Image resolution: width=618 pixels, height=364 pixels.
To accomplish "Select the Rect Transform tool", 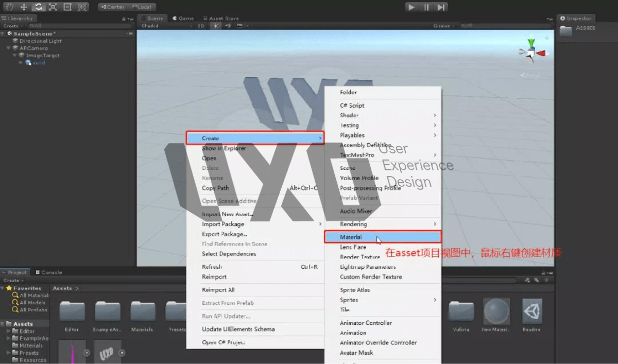I will click(x=67, y=7).
